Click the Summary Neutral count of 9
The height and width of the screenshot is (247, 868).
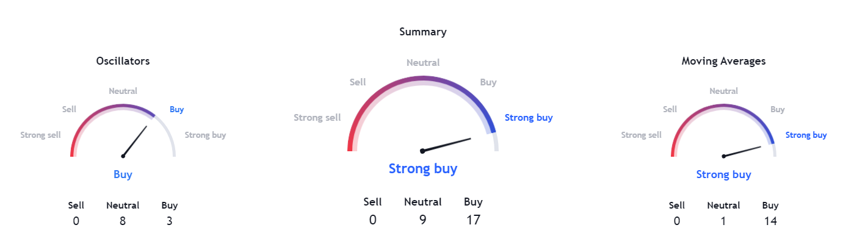(422, 220)
